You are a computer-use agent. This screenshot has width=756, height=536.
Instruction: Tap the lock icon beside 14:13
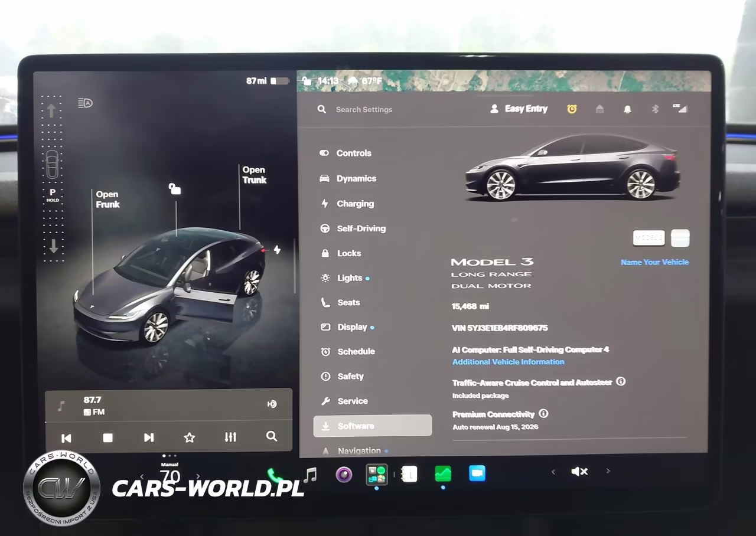point(307,81)
